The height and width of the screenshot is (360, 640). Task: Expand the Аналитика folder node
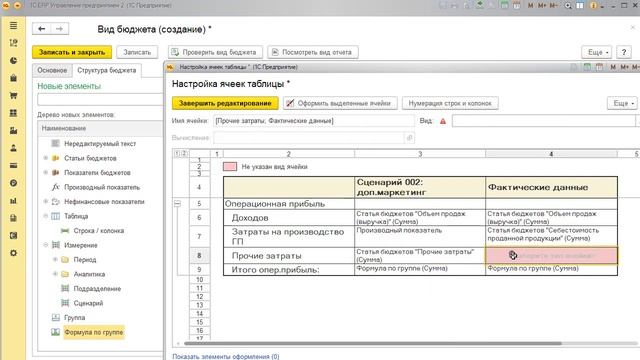(x=55, y=274)
